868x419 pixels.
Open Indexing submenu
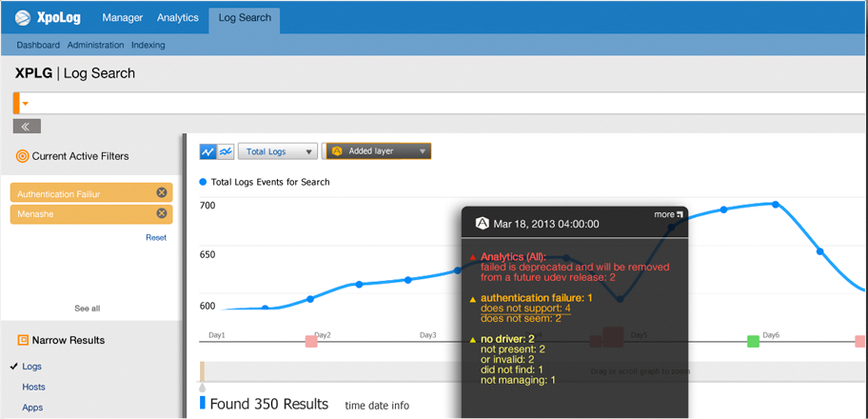148,45
